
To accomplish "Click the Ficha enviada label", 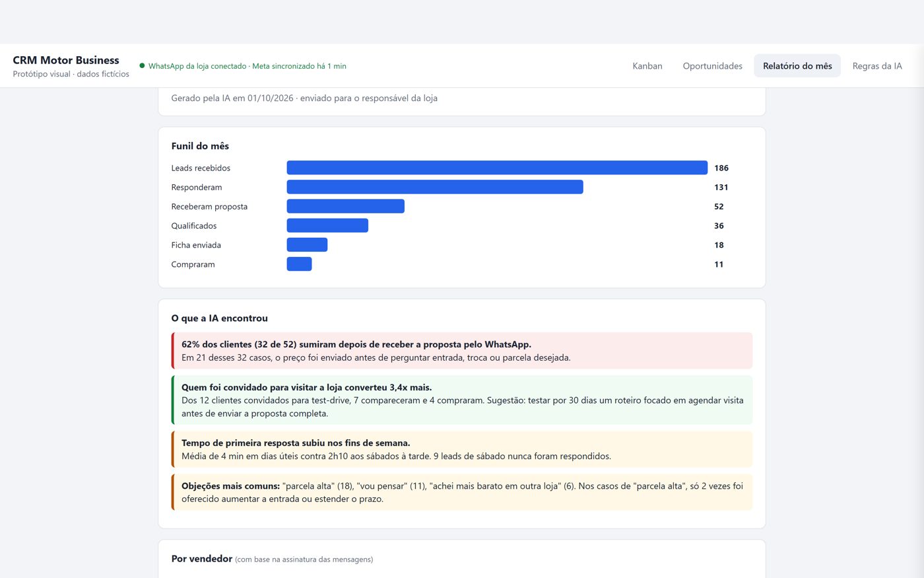I will pos(196,244).
